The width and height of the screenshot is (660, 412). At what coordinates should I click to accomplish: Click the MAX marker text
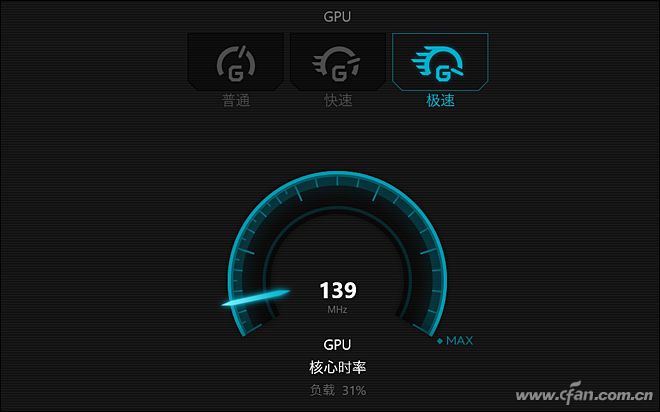coord(459,340)
